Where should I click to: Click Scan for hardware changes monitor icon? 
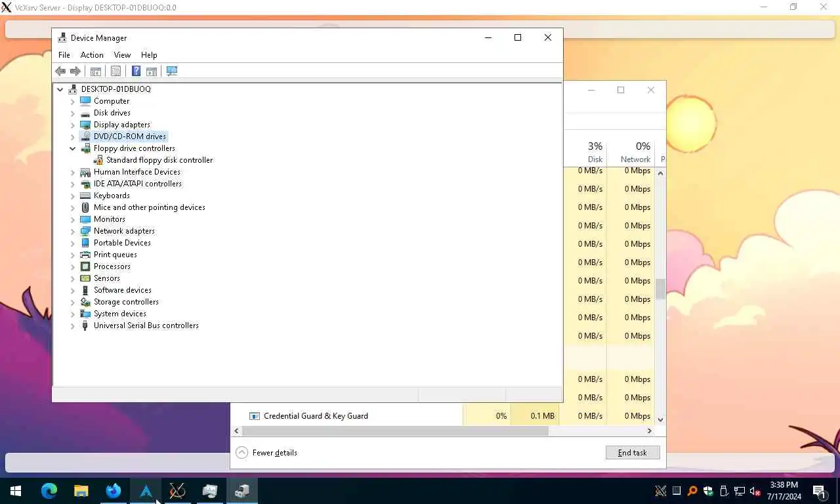point(172,71)
